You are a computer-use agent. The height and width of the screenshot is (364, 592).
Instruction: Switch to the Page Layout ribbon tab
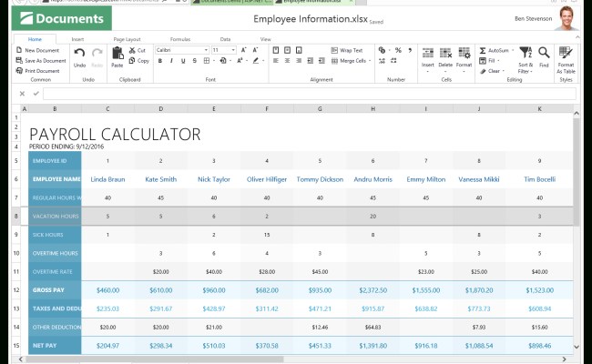click(x=127, y=39)
